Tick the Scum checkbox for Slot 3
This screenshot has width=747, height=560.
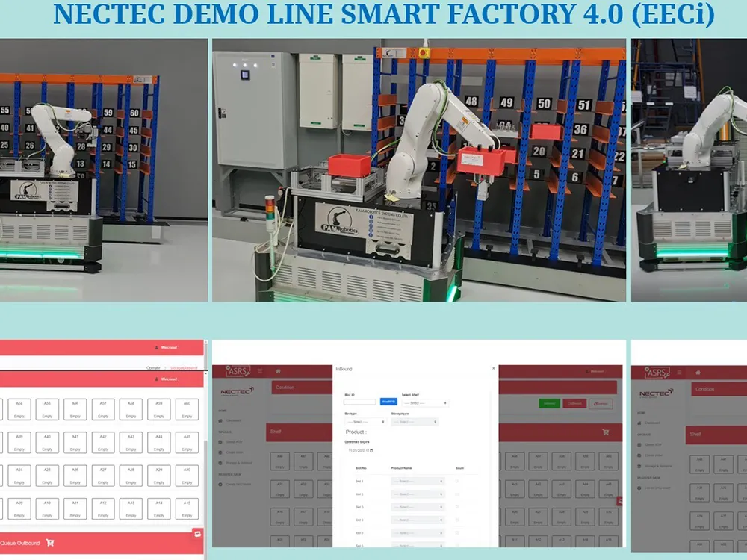(457, 507)
